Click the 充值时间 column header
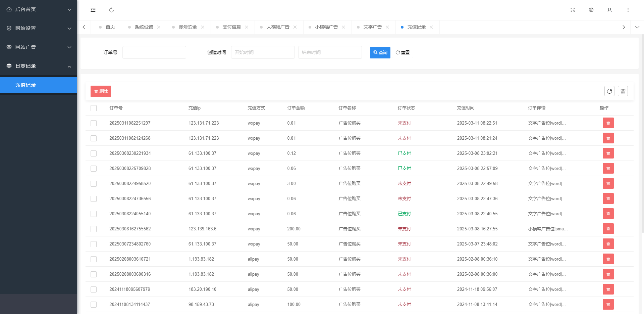The height and width of the screenshot is (314, 644). point(466,108)
